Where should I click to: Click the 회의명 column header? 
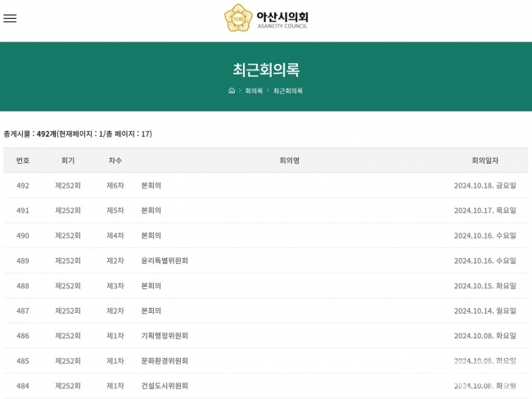(289, 161)
